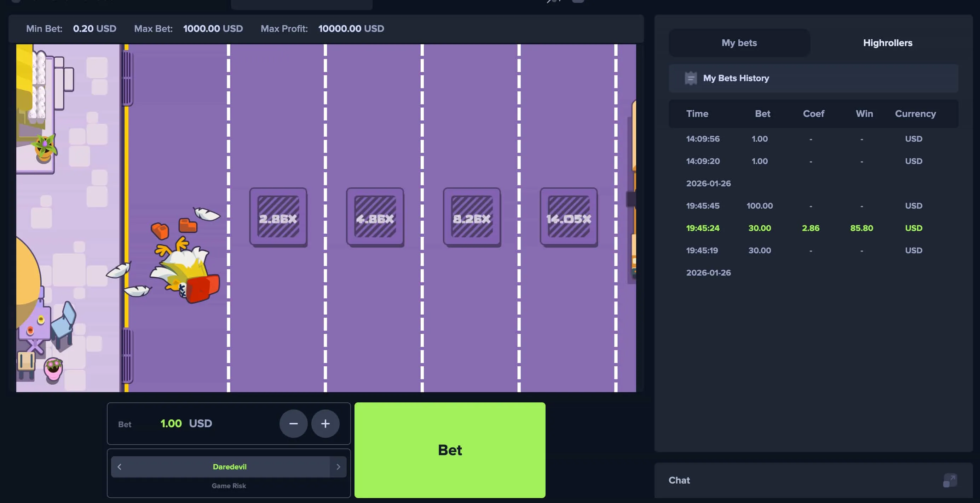Click the minus button to decrease bet

[293, 423]
